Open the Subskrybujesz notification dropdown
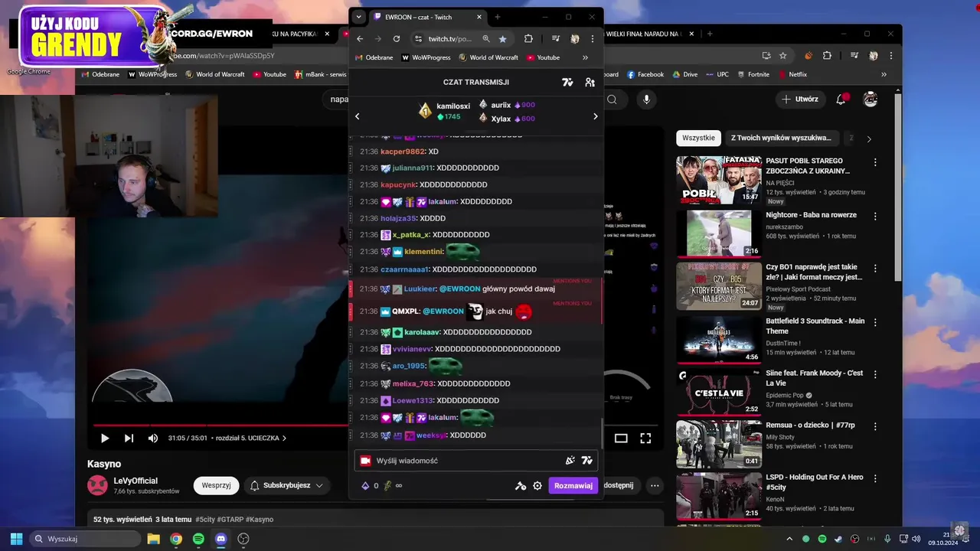The height and width of the screenshot is (551, 980). (286, 485)
